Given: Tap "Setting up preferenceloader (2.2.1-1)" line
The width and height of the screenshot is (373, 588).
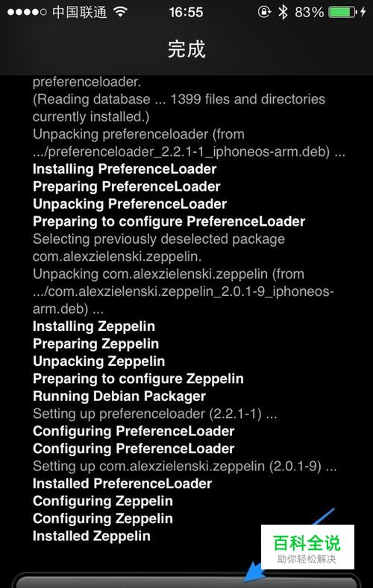Looking at the screenshot, I should tap(154, 414).
